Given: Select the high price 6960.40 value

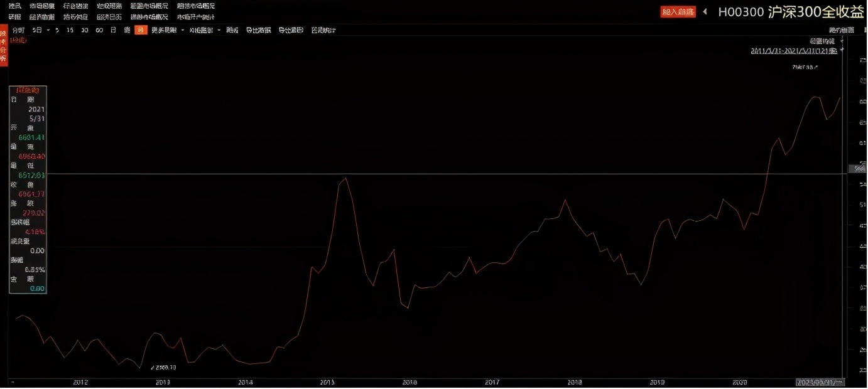Looking at the screenshot, I should click(x=31, y=156).
